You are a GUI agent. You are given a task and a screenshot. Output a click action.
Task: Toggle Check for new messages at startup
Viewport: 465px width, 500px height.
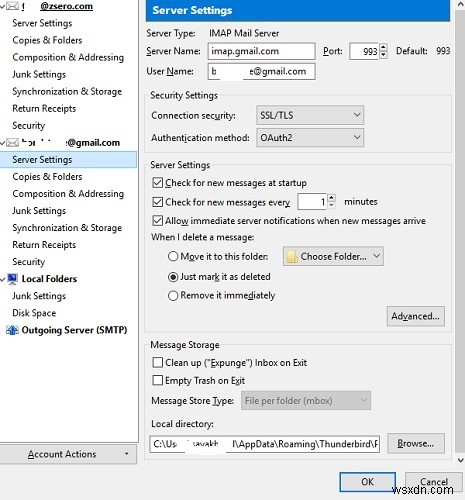(157, 183)
